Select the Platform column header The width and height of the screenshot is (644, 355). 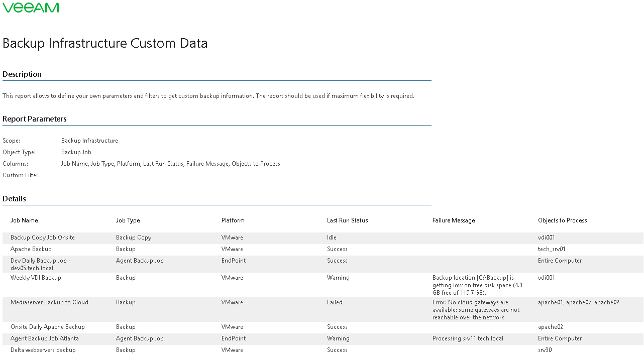pos(233,220)
